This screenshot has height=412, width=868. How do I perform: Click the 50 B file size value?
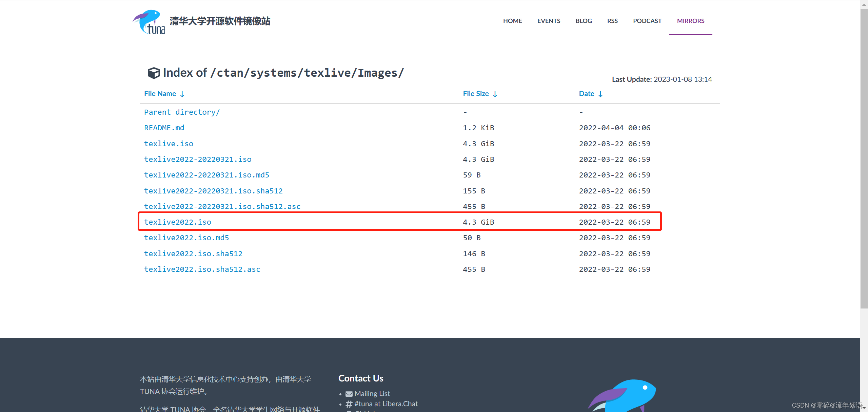click(472, 238)
